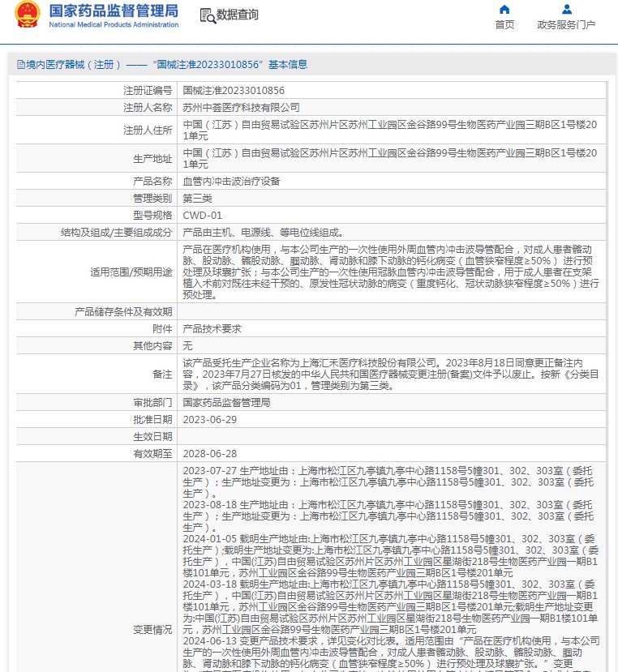Click the 管理类别 value 第三类
618x672 pixels.
197,199
